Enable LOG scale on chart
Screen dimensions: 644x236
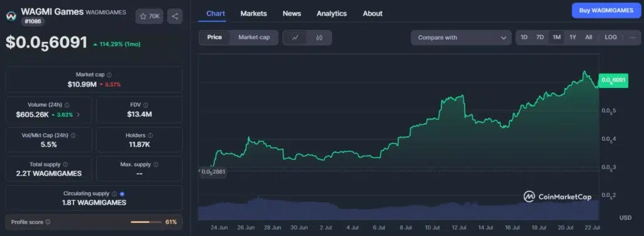[611, 37]
